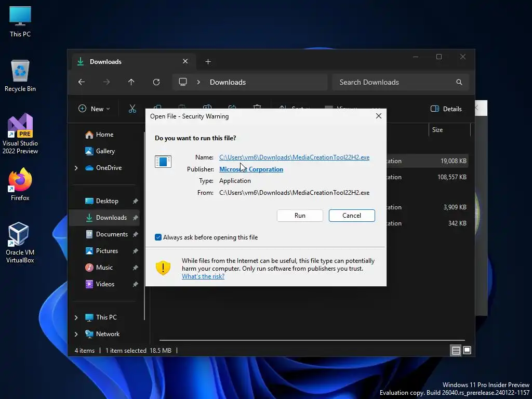The width and height of the screenshot is (532, 399).
Task: Open the MediaCreationTool22H2.exe name link
Action: pos(294,157)
